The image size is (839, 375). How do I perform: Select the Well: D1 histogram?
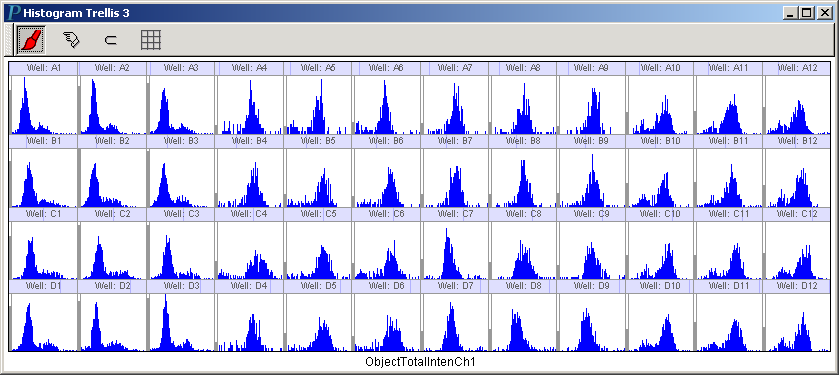pyautogui.click(x=44, y=322)
